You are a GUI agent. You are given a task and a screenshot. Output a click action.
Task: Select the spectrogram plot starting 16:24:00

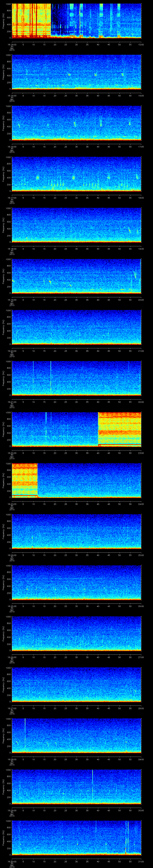tap(76, 531)
